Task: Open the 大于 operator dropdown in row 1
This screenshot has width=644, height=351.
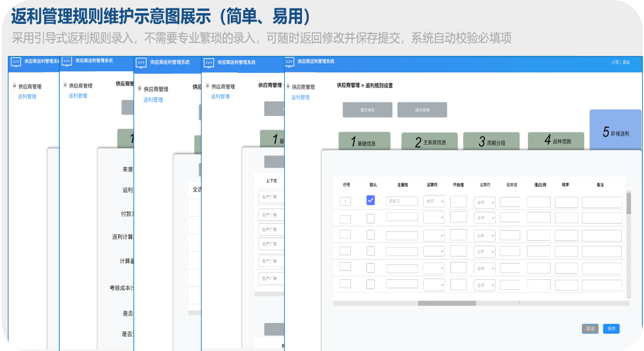Action: coord(435,202)
